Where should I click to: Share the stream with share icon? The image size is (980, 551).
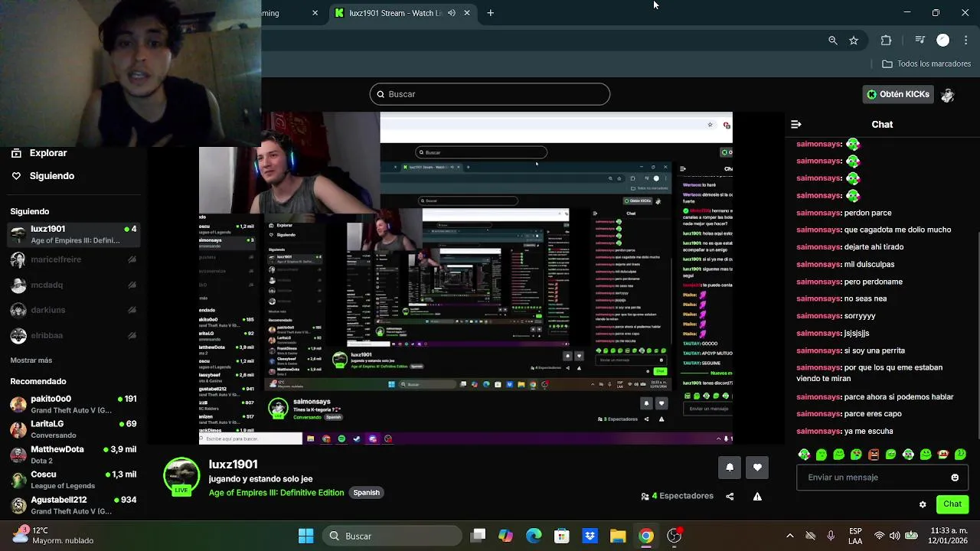730,496
